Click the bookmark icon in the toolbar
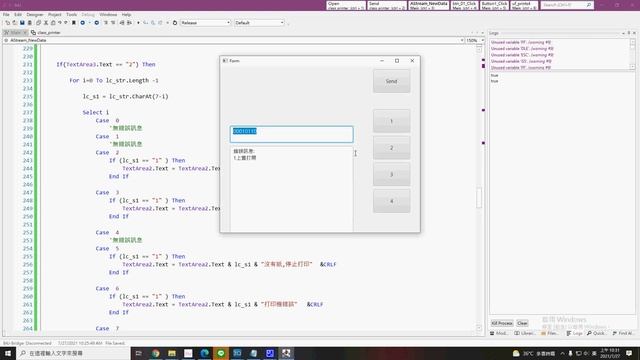Viewport: 640px width, 360px height. 74,23
